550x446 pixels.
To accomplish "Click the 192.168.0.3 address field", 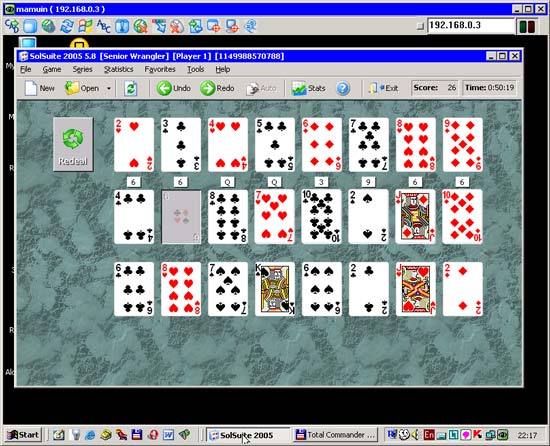I will click(471, 25).
